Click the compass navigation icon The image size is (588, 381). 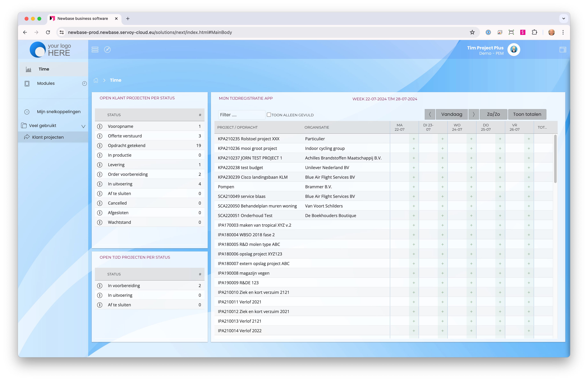107,49
